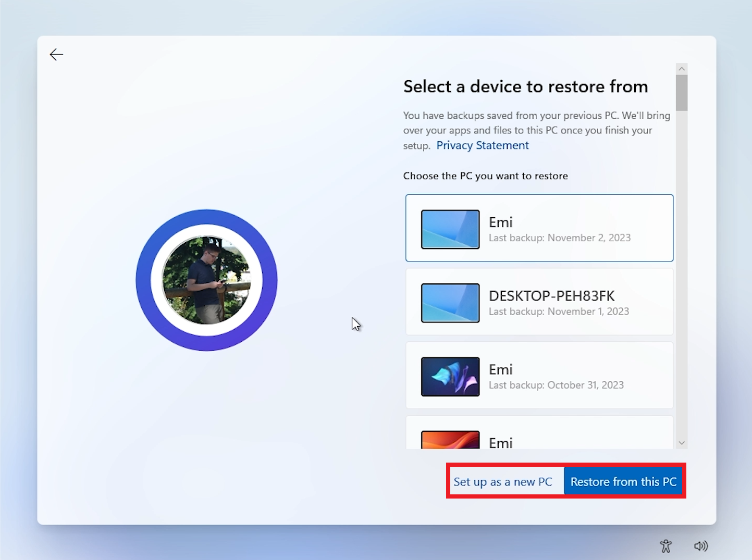The image size is (752, 560).
Task: Click the volume speaker icon
Action: [701, 546]
